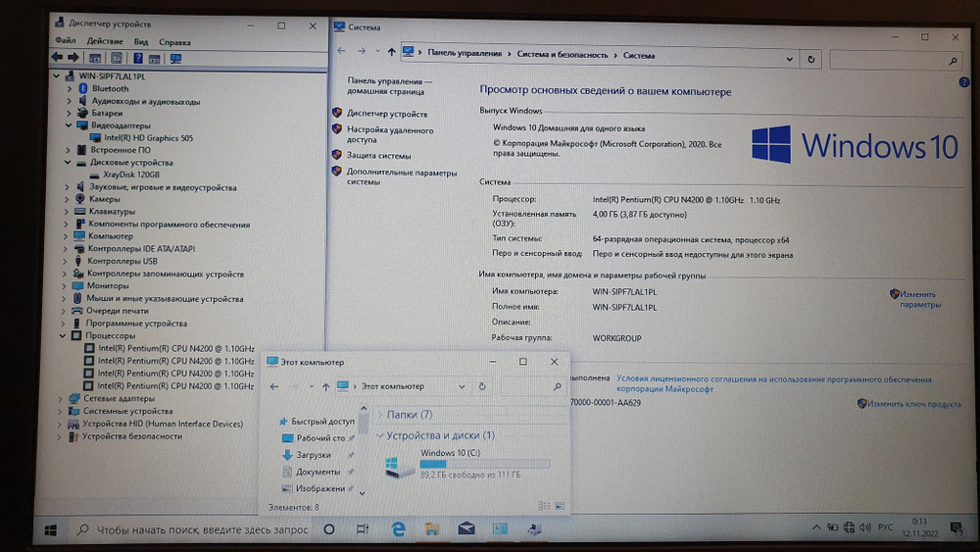Open Дополнительные параметры системы link
The image size is (980, 552).
[x=401, y=176]
